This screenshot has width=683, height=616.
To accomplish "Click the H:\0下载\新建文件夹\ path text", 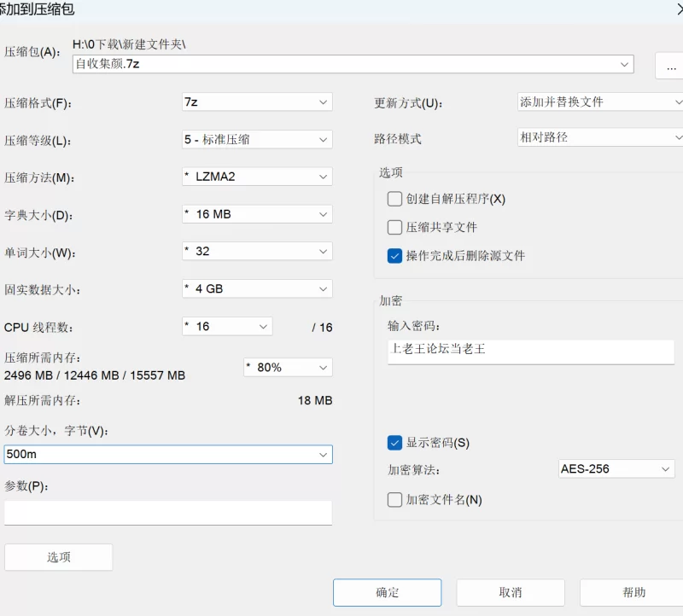I will pyautogui.click(x=129, y=44).
